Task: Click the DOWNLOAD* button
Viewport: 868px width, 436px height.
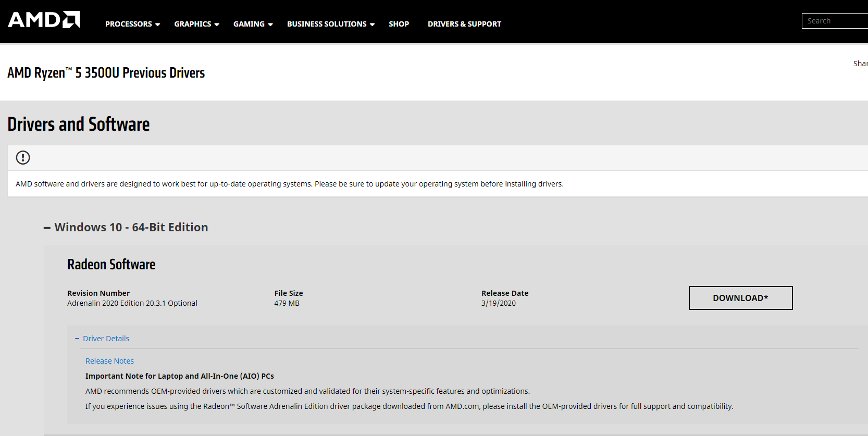Action: 740,298
